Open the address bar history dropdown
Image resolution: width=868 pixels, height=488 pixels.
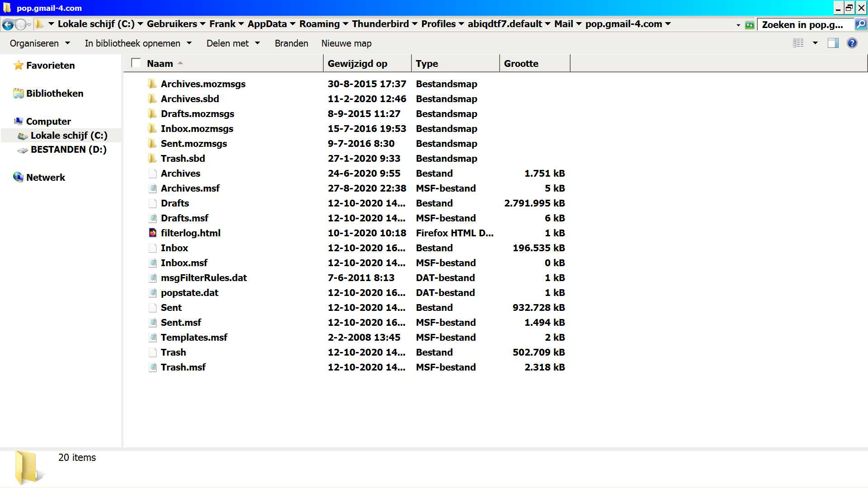pyautogui.click(x=738, y=25)
